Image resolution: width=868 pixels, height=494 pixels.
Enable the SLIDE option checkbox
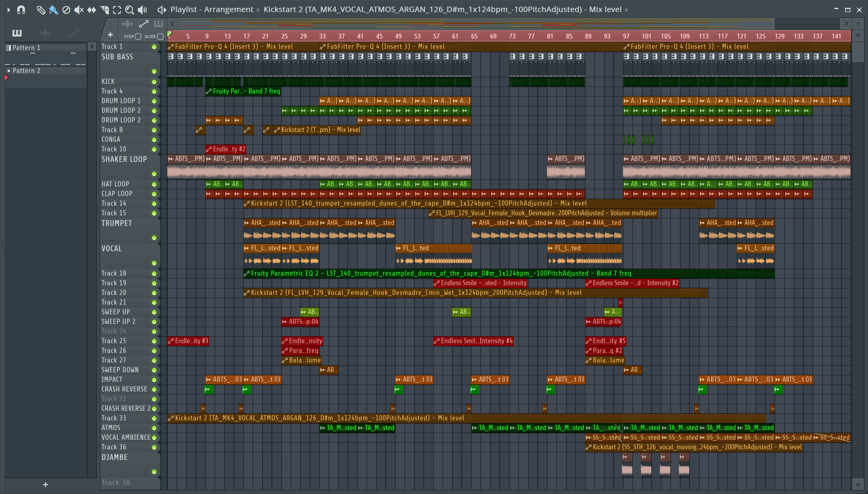point(160,36)
